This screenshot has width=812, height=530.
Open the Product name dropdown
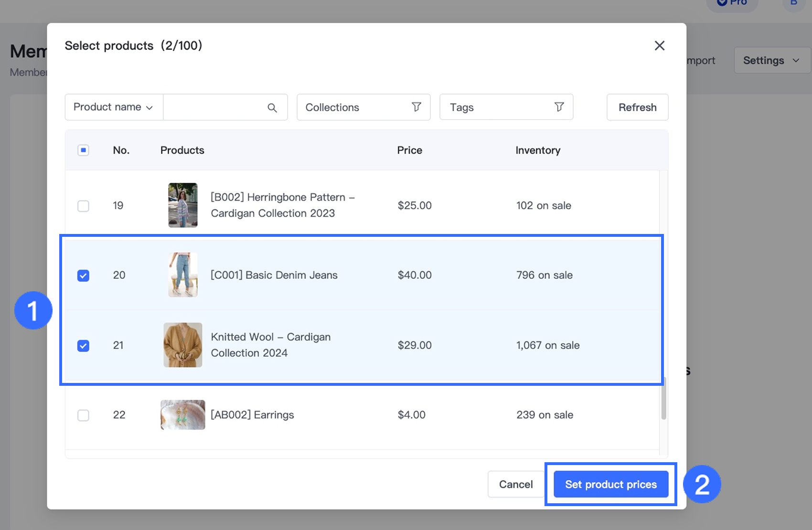[x=114, y=107]
